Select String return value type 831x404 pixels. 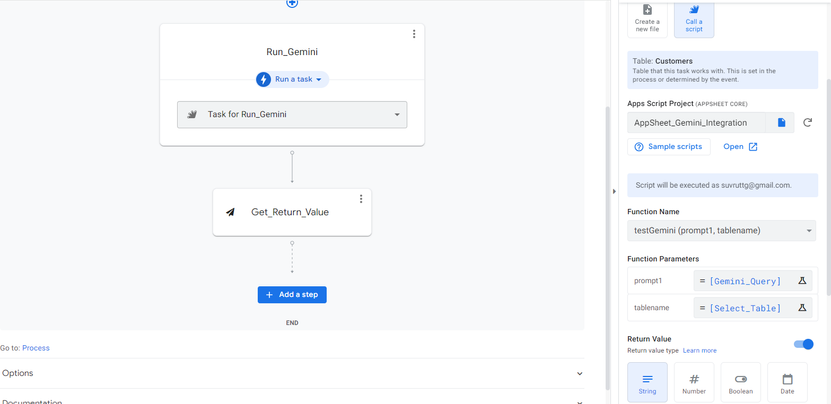point(647,382)
